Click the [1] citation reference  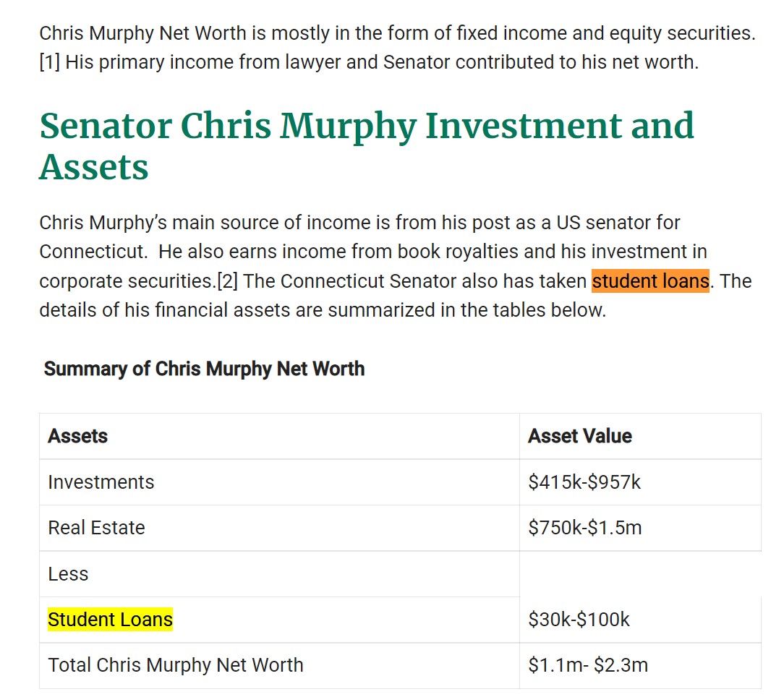click(x=49, y=62)
